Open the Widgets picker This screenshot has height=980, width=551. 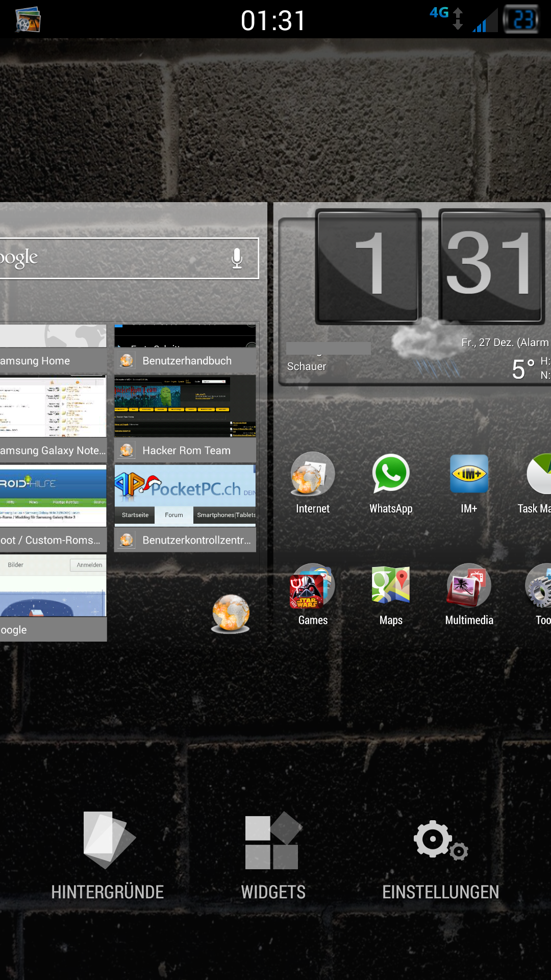[273, 855]
